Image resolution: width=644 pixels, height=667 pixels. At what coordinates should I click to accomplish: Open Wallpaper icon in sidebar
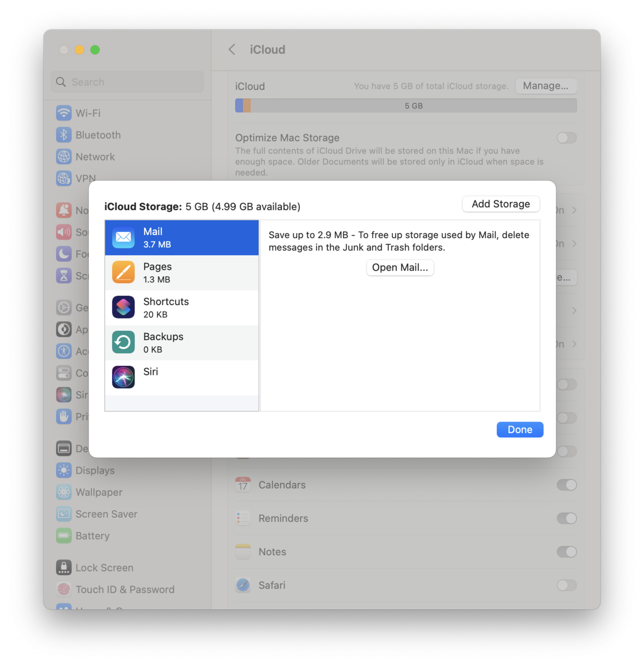[x=64, y=492]
